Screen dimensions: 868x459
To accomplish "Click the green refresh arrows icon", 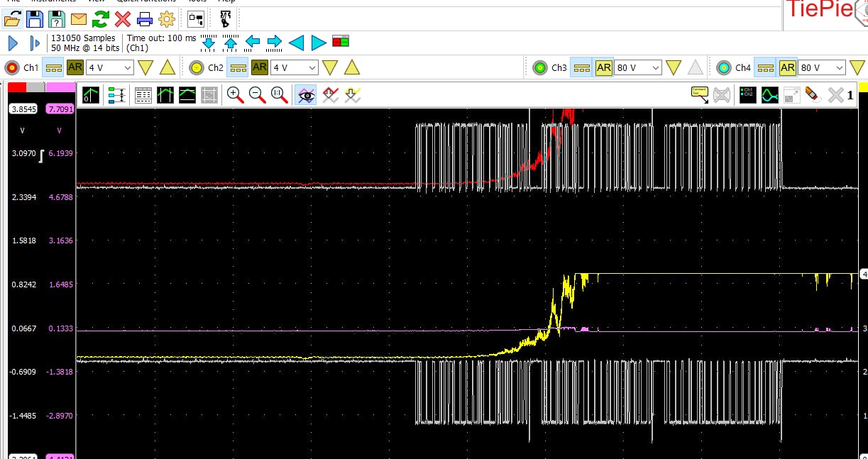I will pos(101,19).
